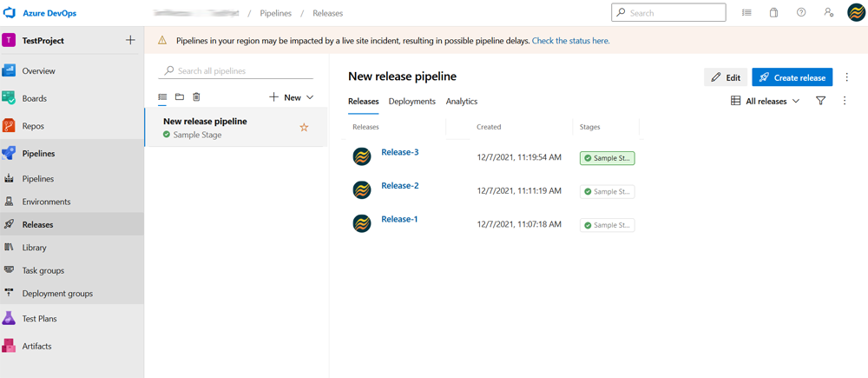The width and height of the screenshot is (868, 378).
Task: Open more options menu beside Create release
Action: click(847, 77)
